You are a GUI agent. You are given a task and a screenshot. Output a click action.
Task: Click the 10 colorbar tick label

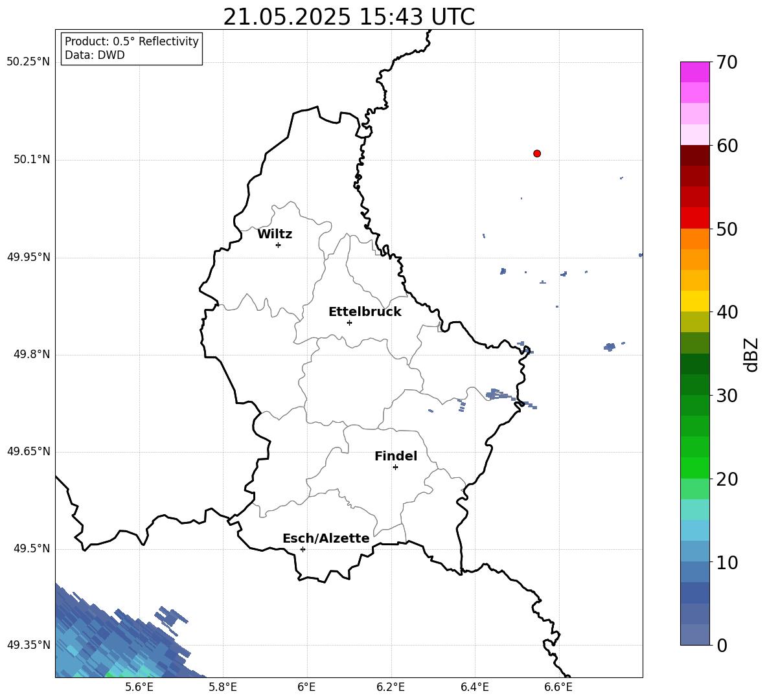tap(727, 562)
